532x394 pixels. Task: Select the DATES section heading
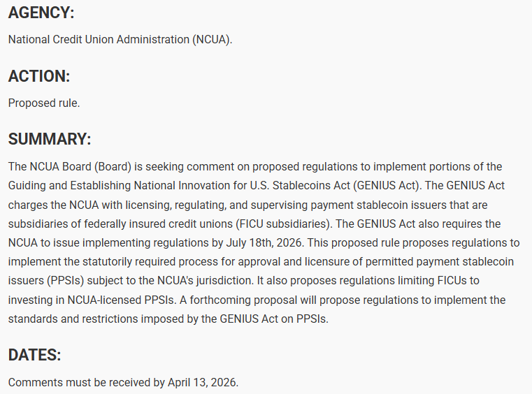(35, 355)
